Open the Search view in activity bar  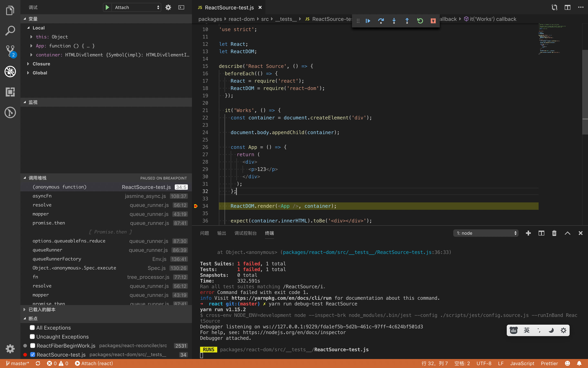point(10,31)
